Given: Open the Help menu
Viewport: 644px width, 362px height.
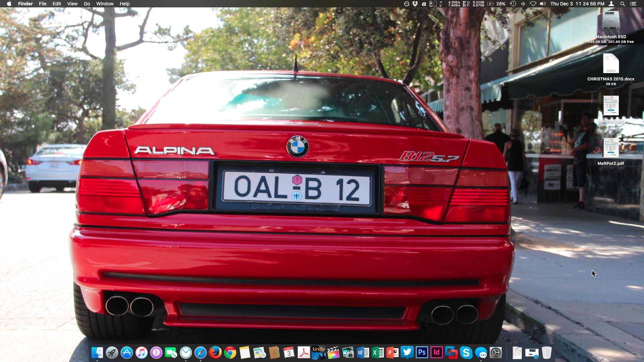Looking at the screenshot, I should [x=124, y=4].
